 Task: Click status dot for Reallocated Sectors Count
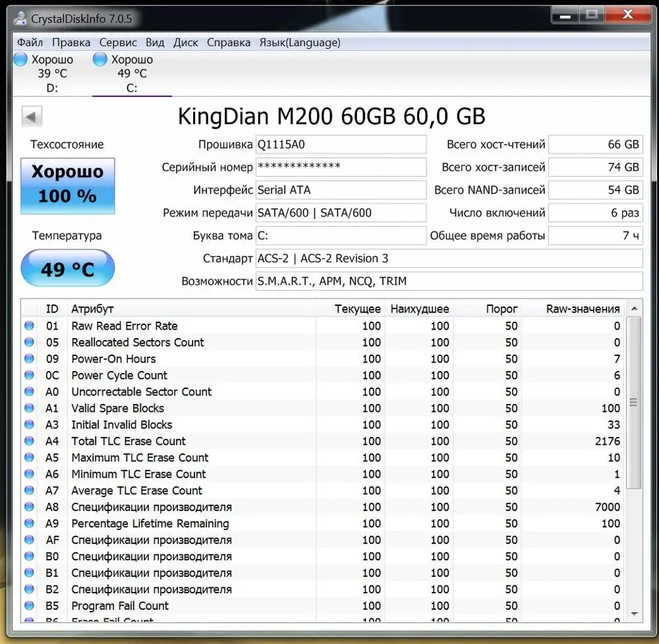29,341
